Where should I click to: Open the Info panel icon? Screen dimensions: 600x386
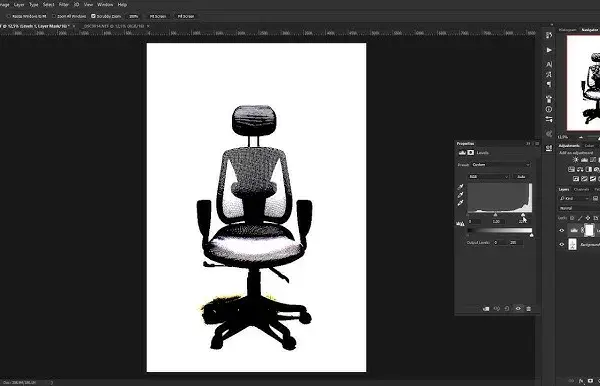click(549, 109)
